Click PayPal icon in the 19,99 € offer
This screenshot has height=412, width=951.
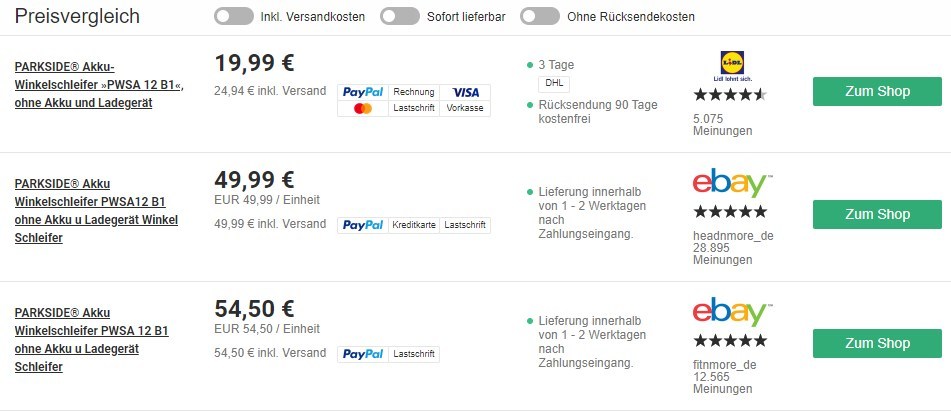(363, 92)
